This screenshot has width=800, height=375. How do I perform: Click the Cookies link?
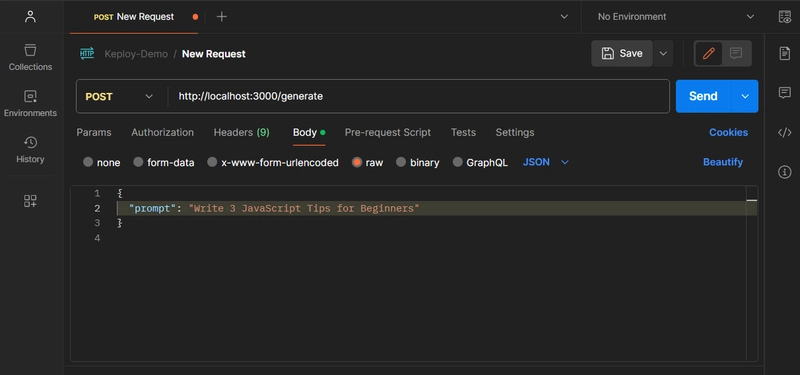coord(728,132)
